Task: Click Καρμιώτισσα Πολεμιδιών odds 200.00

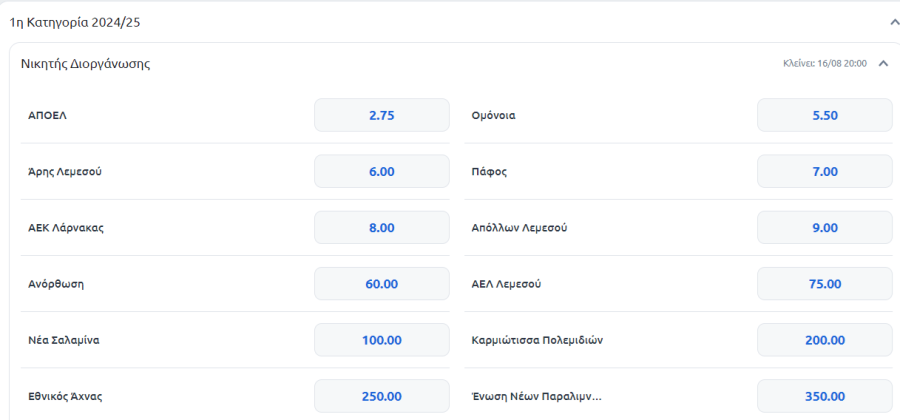Action: tap(825, 340)
